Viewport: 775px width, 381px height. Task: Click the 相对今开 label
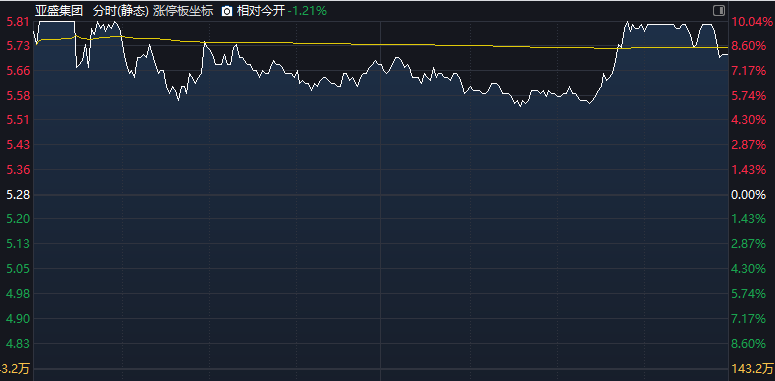coord(260,11)
